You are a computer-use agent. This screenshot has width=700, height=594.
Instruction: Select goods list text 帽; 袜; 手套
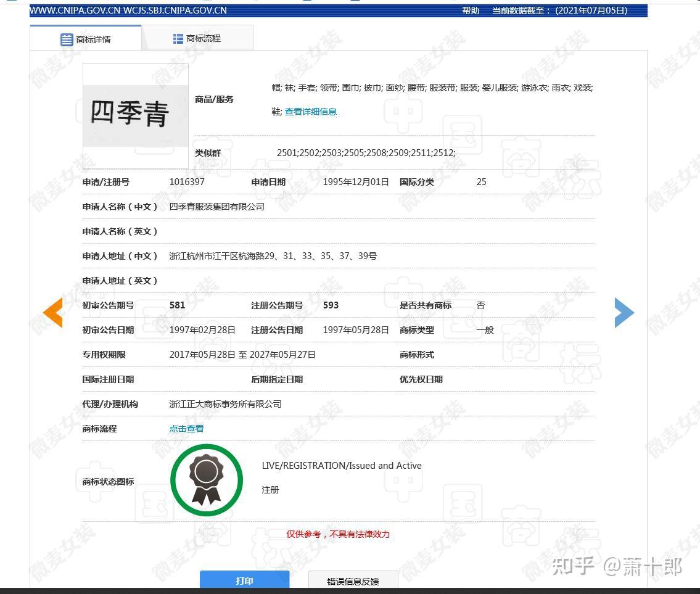pos(294,88)
